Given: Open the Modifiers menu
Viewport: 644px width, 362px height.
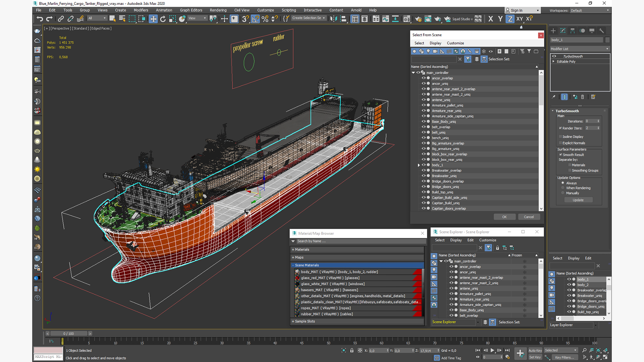Looking at the screenshot, I should pos(141,10).
